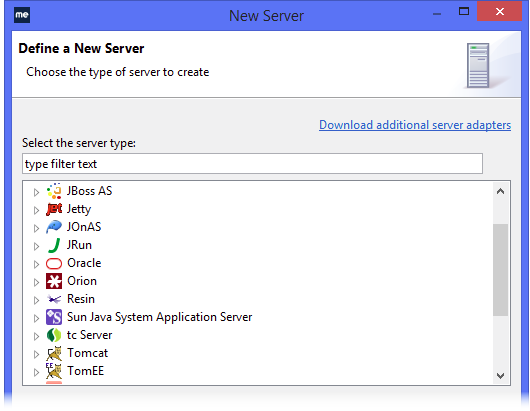
Task: Click the blue JOnAS icon
Action: pos(54,227)
